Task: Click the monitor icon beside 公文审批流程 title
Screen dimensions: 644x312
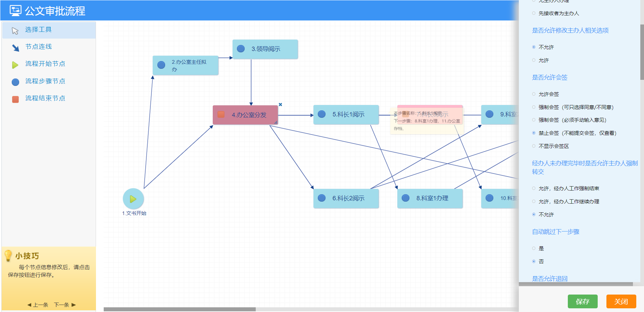Action: pos(15,10)
